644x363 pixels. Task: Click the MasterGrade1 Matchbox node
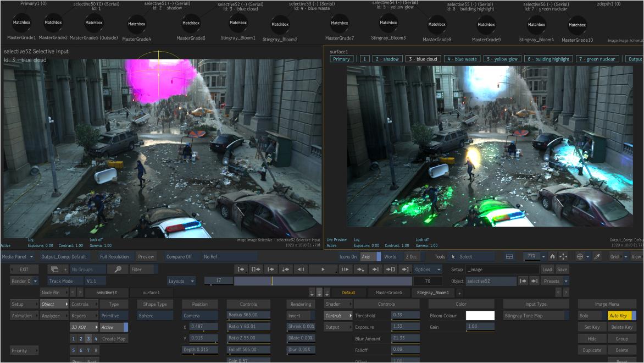click(x=21, y=23)
